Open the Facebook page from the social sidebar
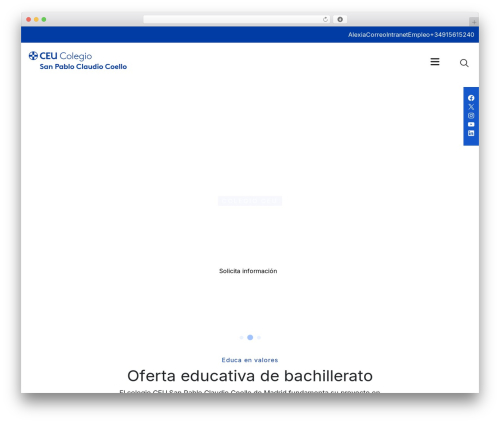The height and width of the screenshot is (423, 500). [x=471, y=98]
